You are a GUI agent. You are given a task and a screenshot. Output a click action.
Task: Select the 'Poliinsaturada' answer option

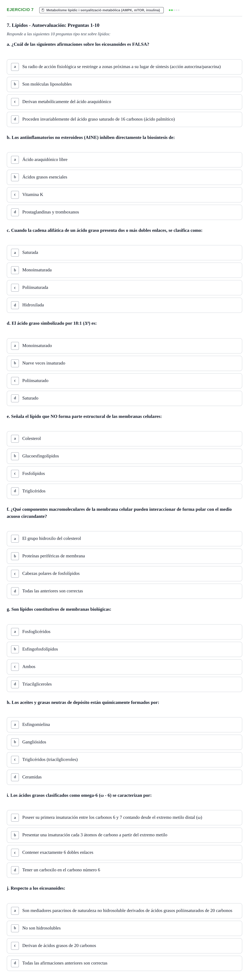[124, 288]
